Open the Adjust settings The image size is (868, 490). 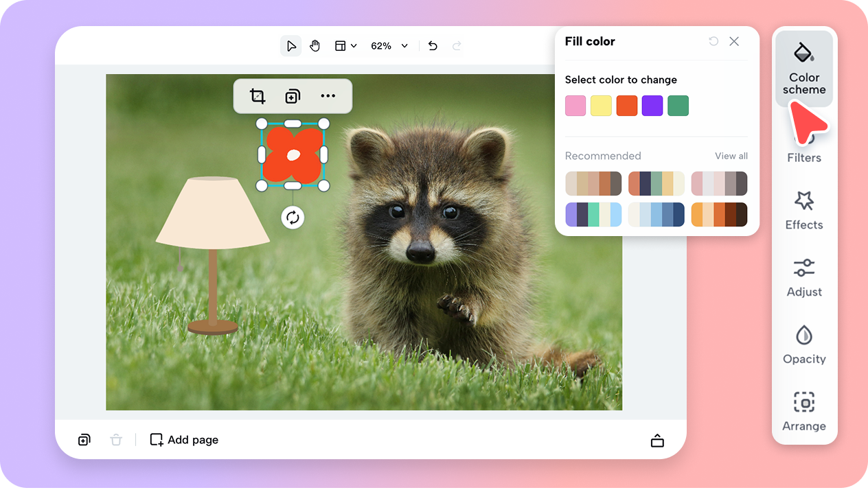pos(804,277)
